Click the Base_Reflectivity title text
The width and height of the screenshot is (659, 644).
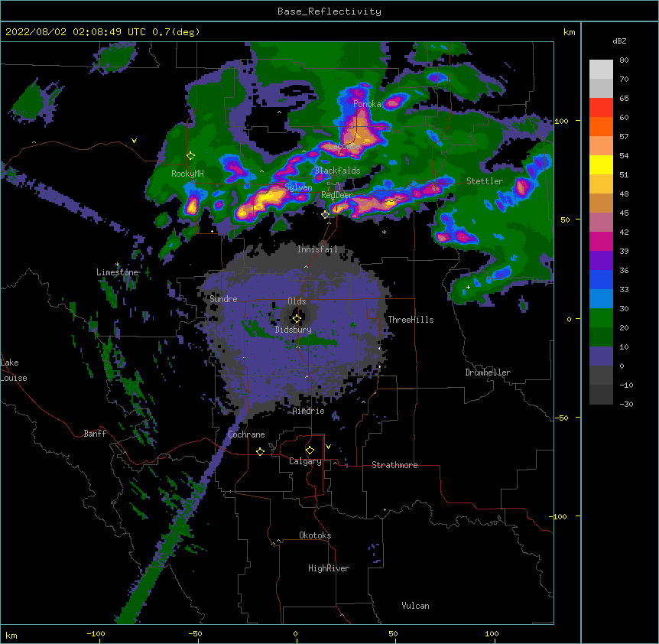pos(329,11)
